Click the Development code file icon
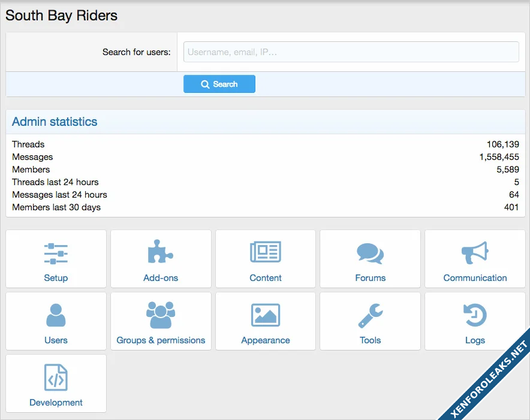 [56, 377]
